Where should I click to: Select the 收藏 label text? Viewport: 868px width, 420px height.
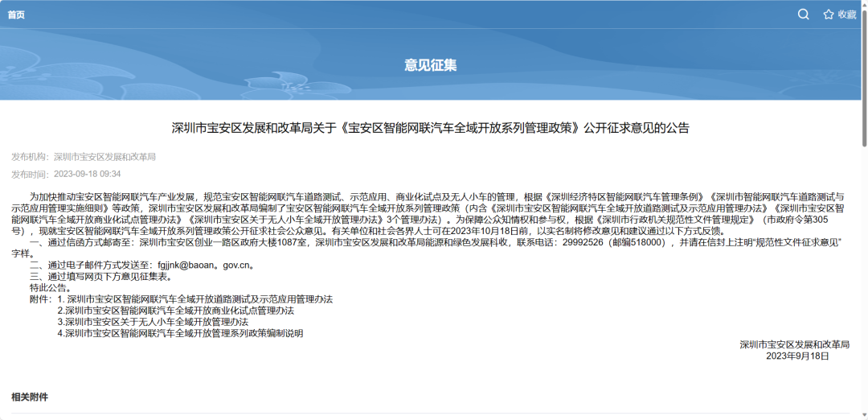(x=847, y=14)
